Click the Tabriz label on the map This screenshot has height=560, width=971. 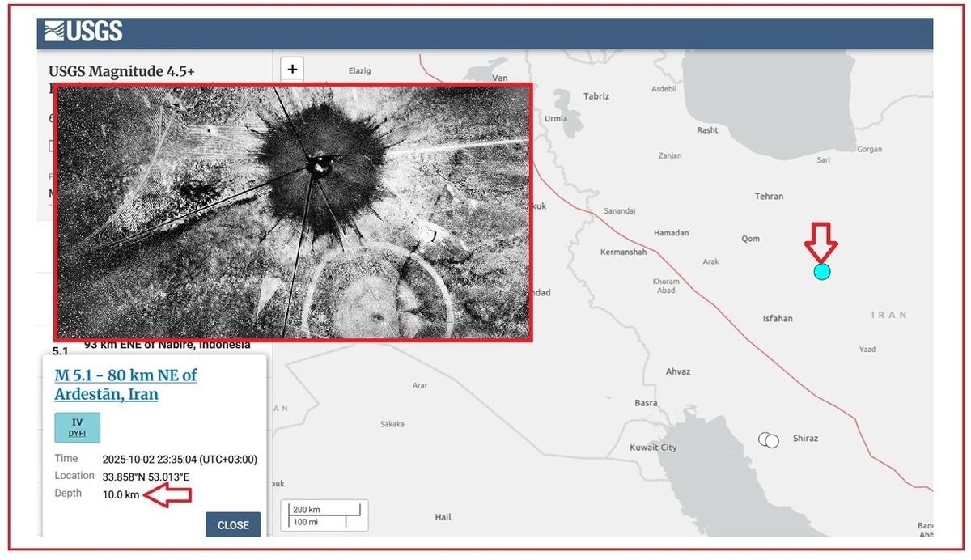pos(596,96)
